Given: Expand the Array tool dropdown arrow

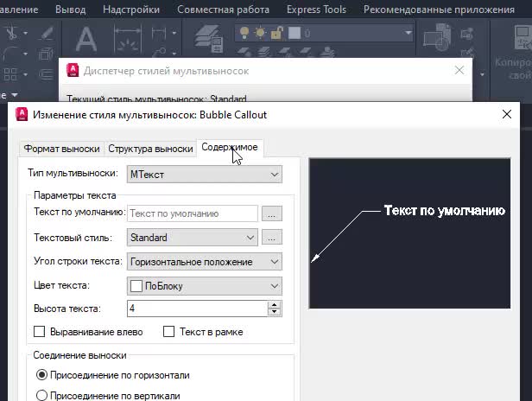Looking at the screenshot, I should point(26,74).
